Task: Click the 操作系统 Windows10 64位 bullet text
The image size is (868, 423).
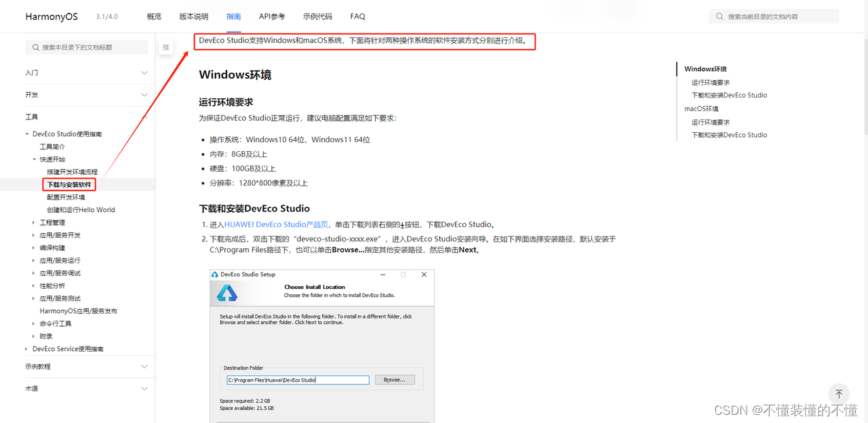Action: pos(290,140)
